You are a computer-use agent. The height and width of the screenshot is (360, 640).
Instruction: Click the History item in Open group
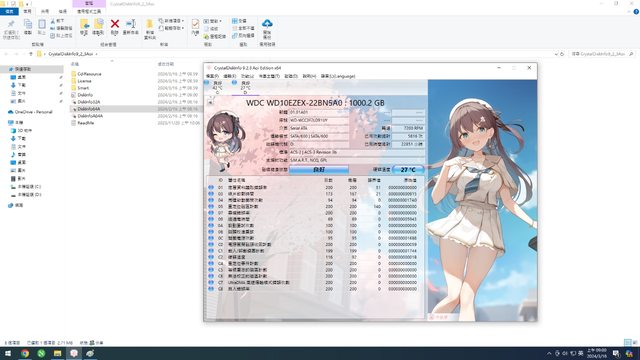point(215,36)
